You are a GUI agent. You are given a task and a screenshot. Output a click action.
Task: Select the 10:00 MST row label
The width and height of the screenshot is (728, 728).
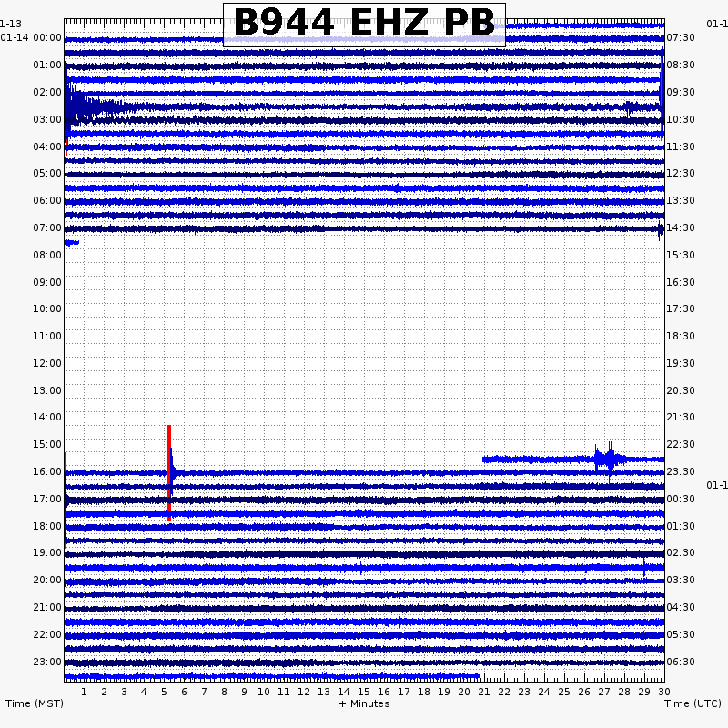point(47,308)
